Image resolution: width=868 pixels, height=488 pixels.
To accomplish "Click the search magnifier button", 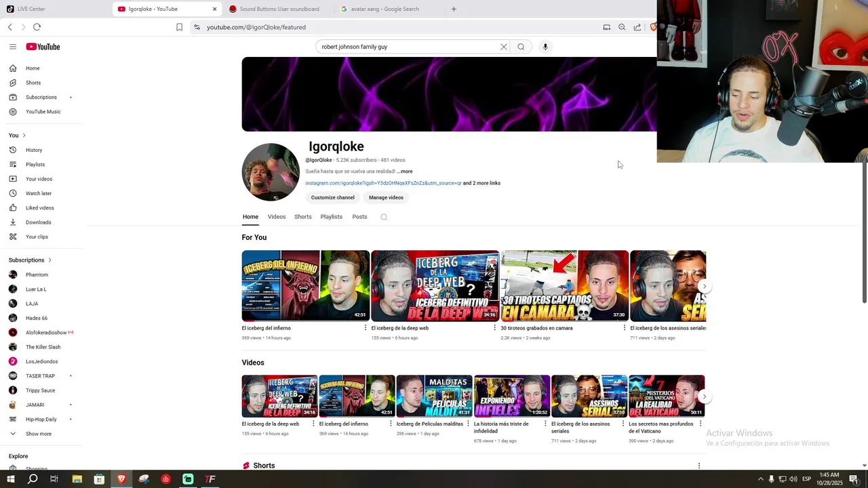I will pos(521,47).
